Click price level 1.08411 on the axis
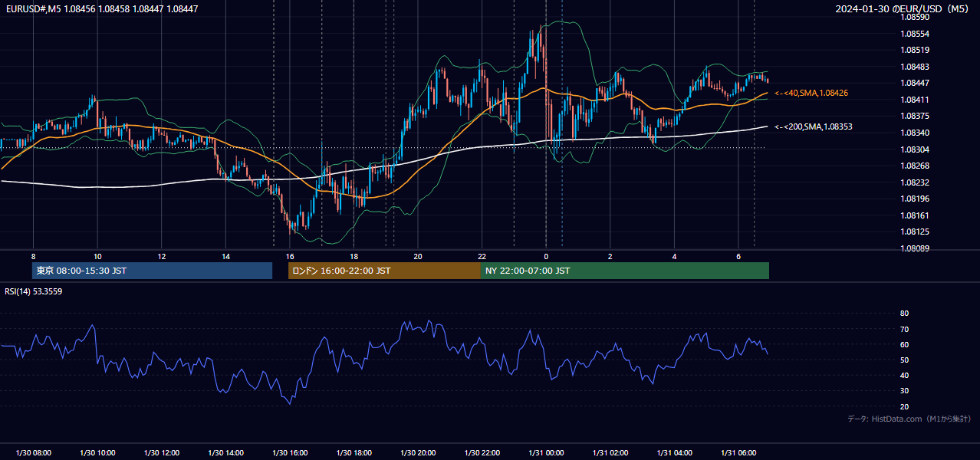The width and height of the screenshot is (980, 460). 915,100
